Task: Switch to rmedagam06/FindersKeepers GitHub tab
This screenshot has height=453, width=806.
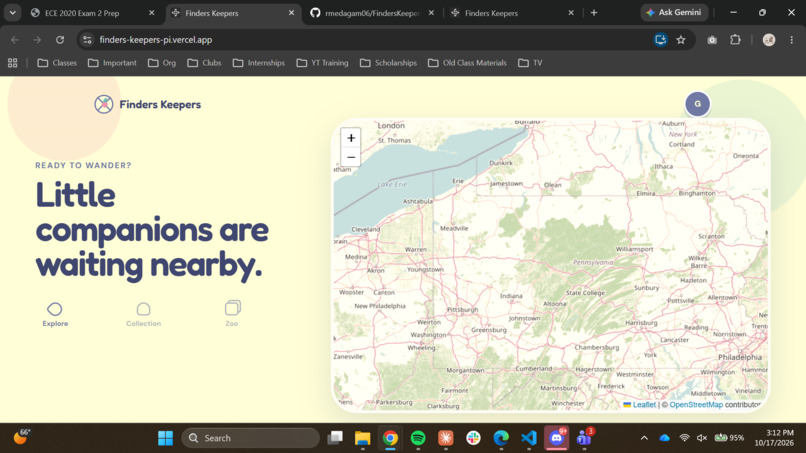Action: (371, 13)
